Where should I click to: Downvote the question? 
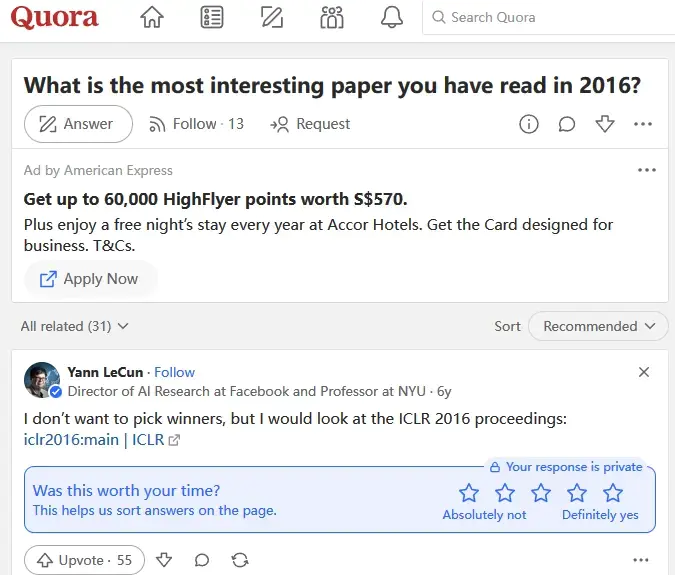point(605,124)
